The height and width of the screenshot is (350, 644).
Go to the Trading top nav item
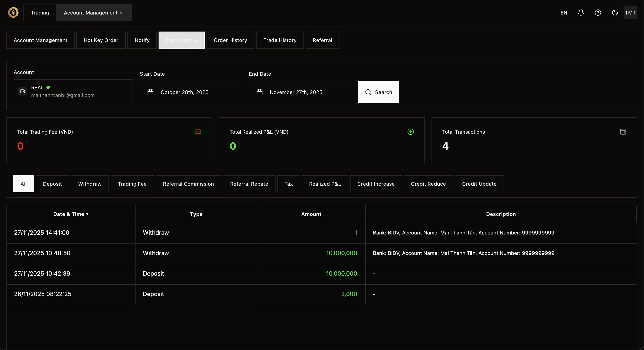(x=40, y=13)
